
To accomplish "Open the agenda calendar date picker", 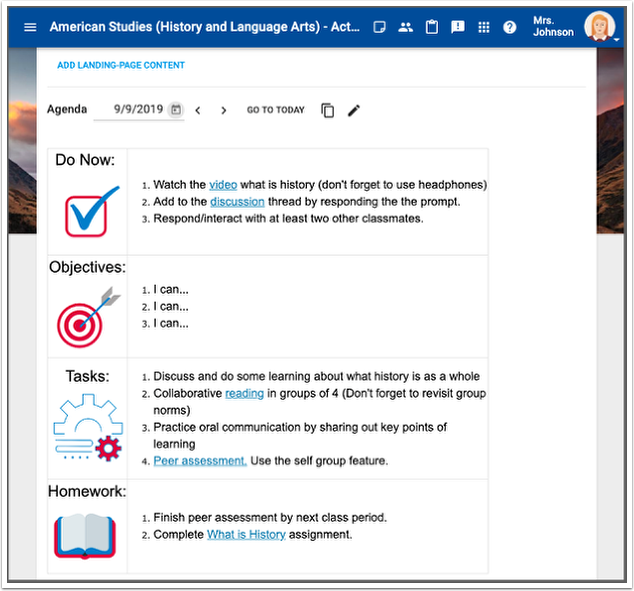I will point(176,110).
